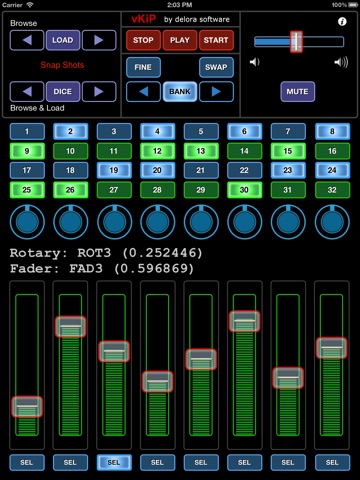
Task: Click the fifth rotary knob
Action: (x=201, y=222)
